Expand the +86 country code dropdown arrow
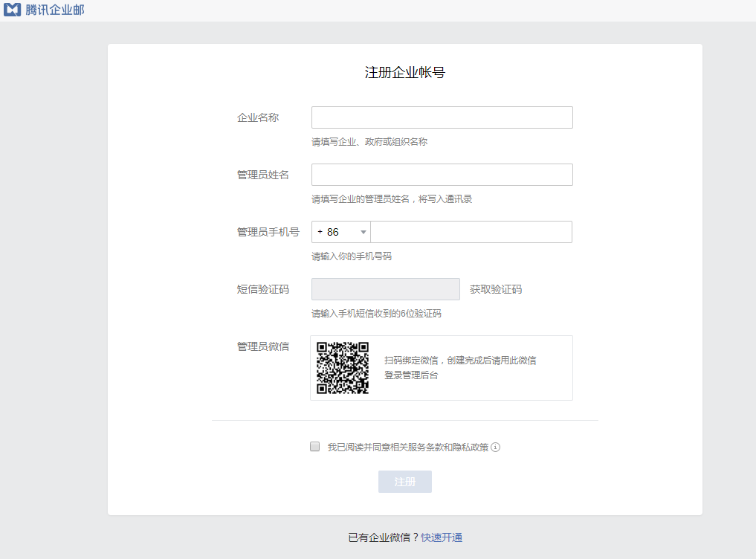This screenshot has width=756, height=559. pyautogui.click(x=364, y=232)
